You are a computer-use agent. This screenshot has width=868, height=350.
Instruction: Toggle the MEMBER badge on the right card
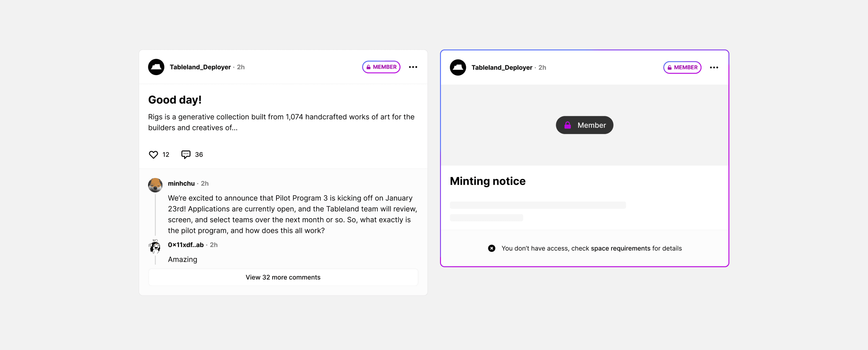(x=682, y=67)
